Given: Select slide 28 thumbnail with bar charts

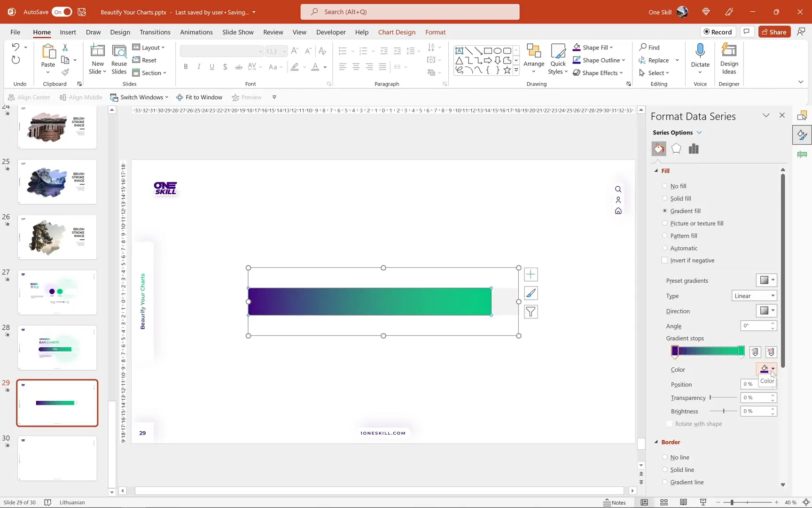Looking at the screenshot, I should pos(57,348).
